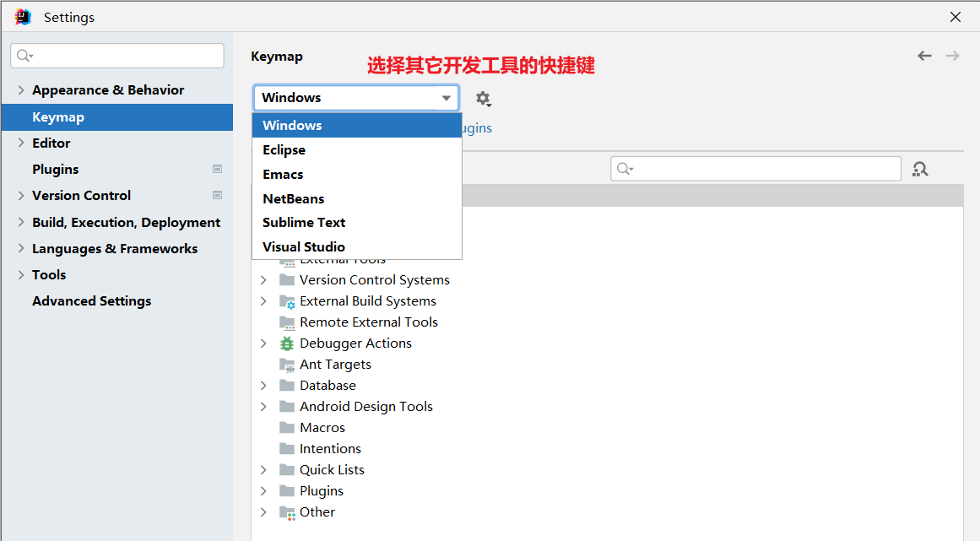The width and height of the screenshot is (980, 541).
Task: Click the Version Control Systems folder icon
Action: click(x=287, y=280)
